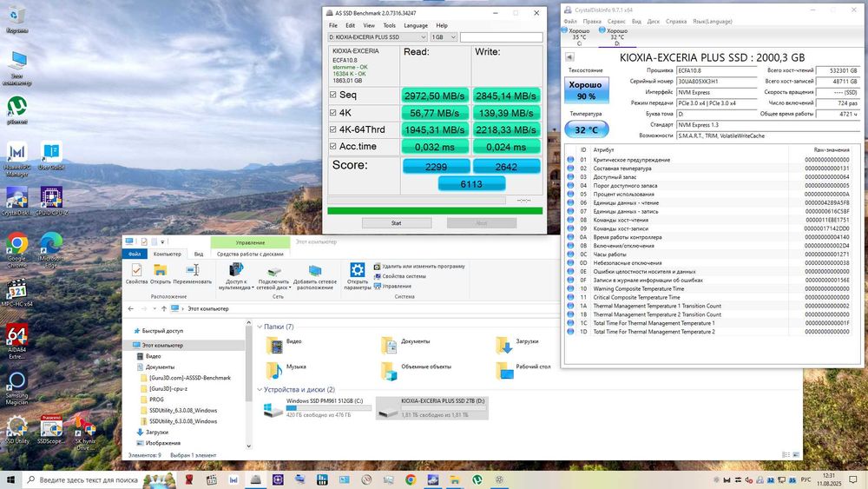Collapse the Устройства и диски (2) group
Screen dimensions: 868x489
(x=259, y=389)
